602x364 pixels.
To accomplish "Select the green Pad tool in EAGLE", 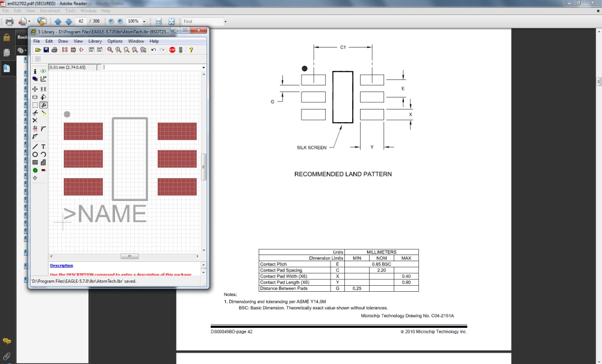I will click(x=35, y=170).
